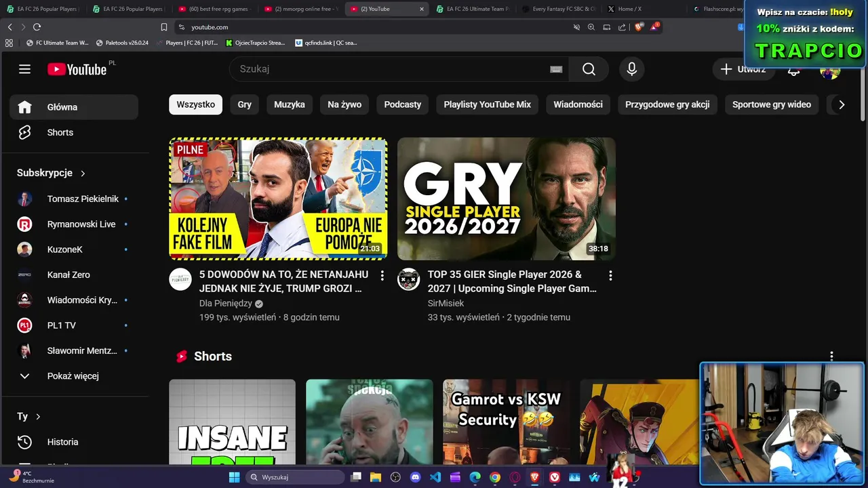Open SirMisiek channel avatar
The width and height of the screenshot is (868, 488).
[x=408, y=279]
